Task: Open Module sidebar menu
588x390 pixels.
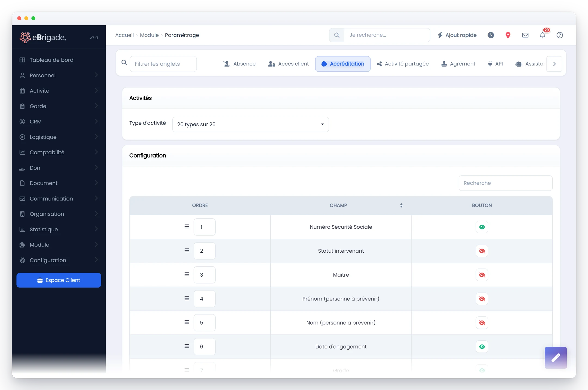Action: pos(59,245)
